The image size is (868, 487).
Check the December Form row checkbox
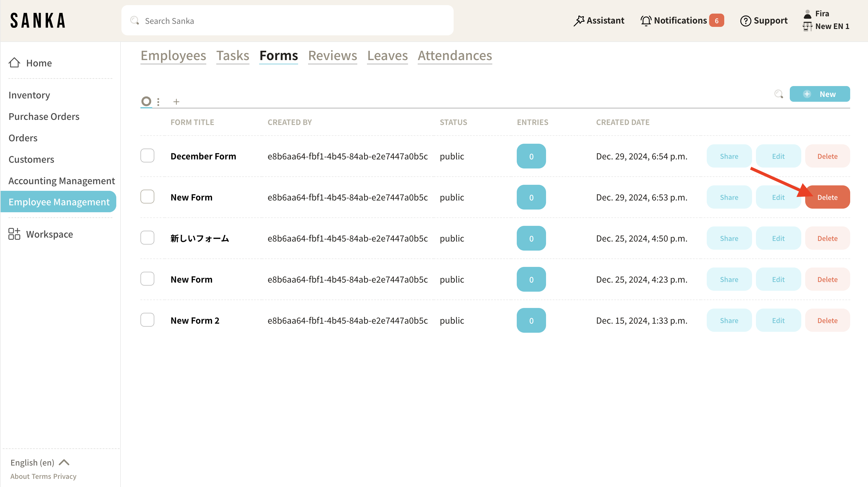click(147, 155)
